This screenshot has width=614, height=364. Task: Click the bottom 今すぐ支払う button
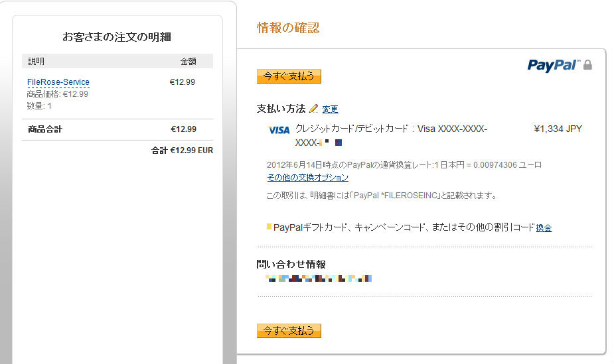coord(289,331)
